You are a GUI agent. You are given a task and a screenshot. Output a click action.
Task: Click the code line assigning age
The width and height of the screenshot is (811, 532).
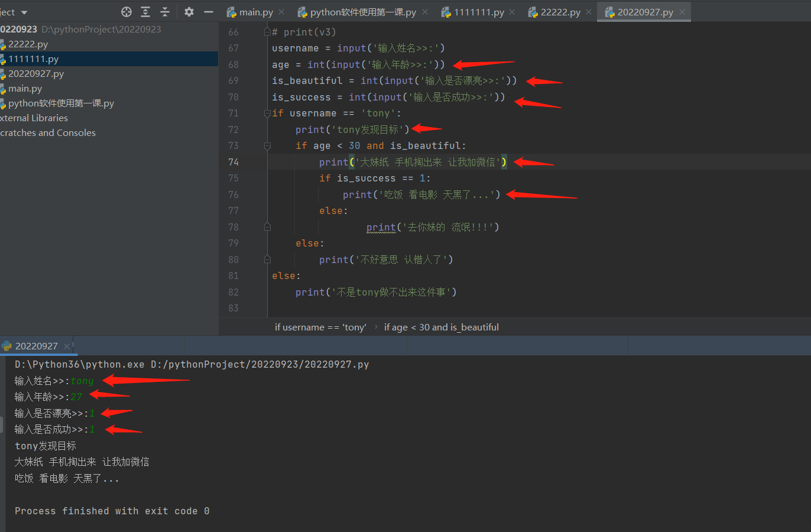tap(358, 64)
